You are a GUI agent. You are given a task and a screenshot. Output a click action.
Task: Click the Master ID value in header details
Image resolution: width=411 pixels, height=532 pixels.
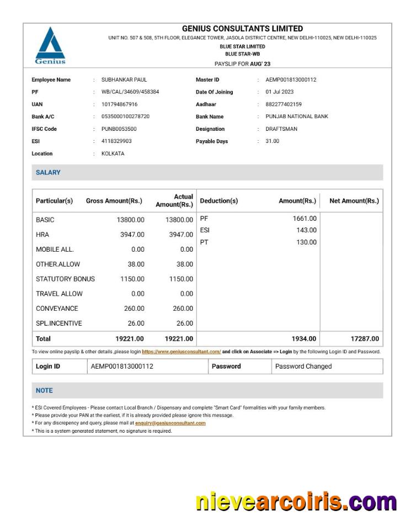(291, 80)
